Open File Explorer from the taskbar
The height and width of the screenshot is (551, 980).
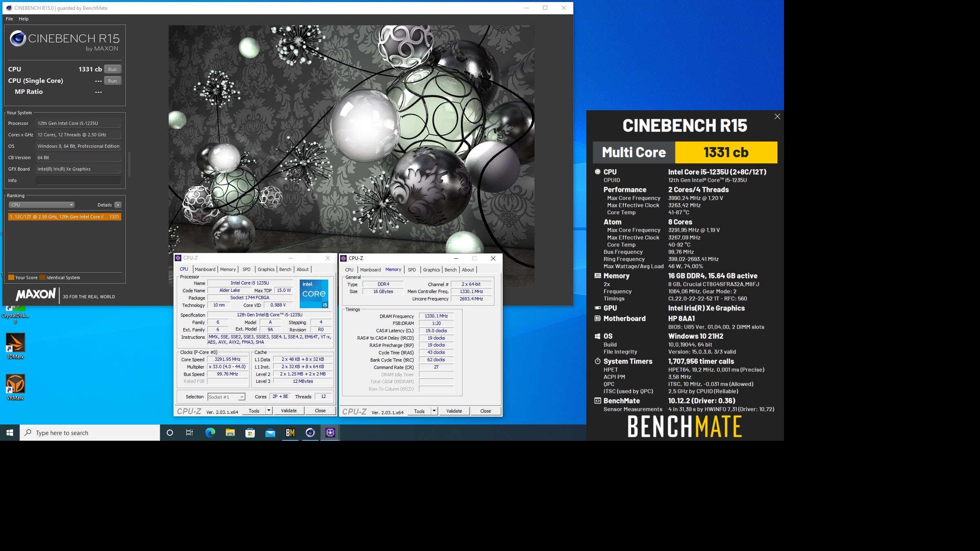click(x=230, y=433)
